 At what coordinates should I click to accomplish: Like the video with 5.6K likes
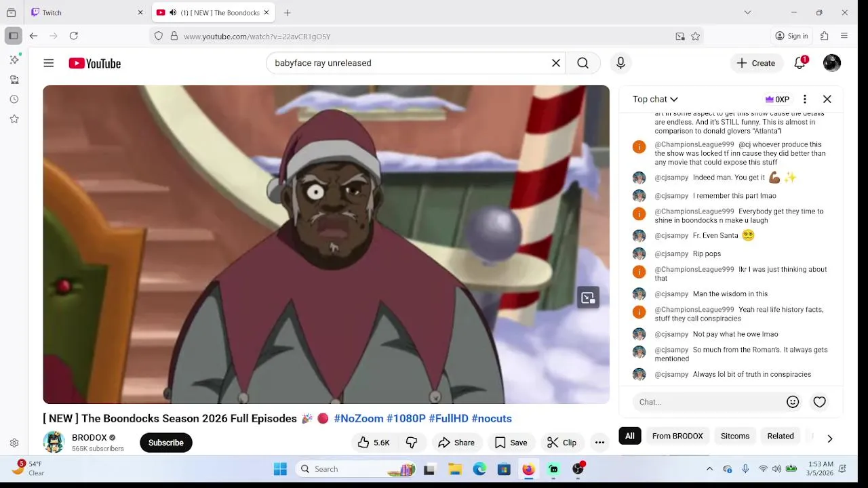click(374, 443)
